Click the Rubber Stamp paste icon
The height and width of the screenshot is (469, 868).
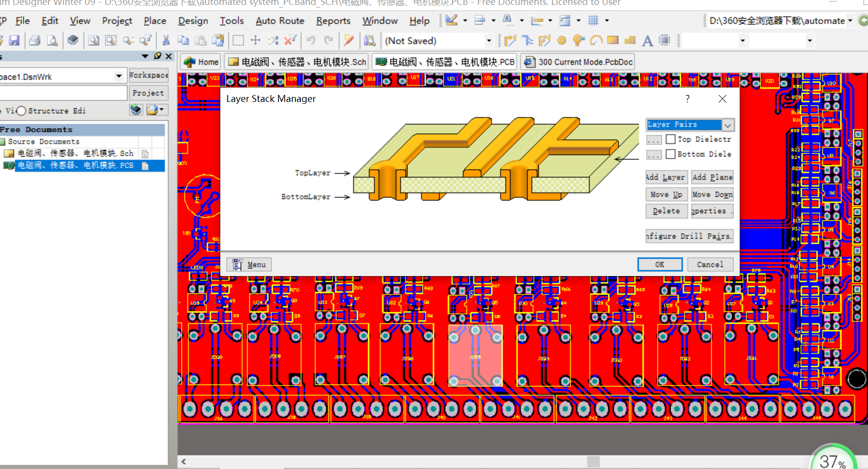(218, 40)
